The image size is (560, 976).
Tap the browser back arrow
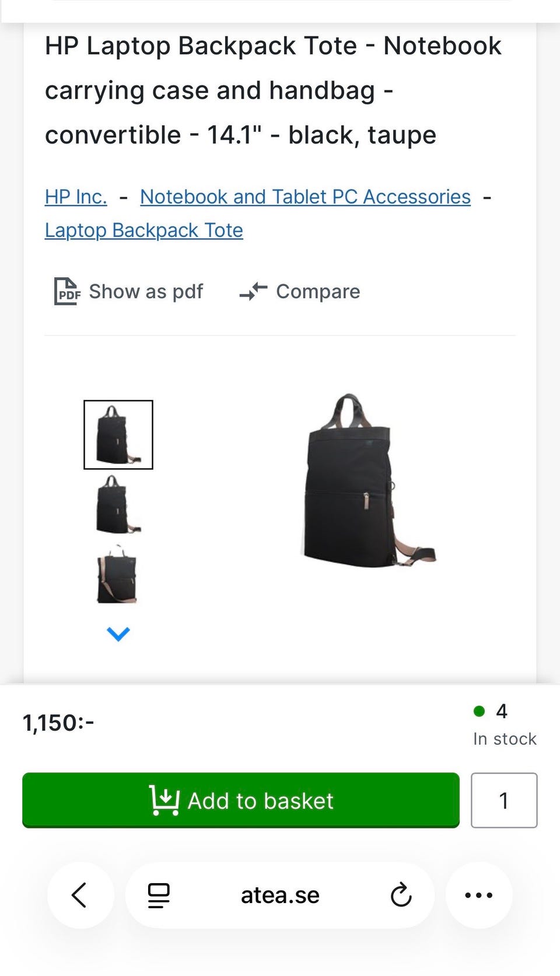point(79,895)
